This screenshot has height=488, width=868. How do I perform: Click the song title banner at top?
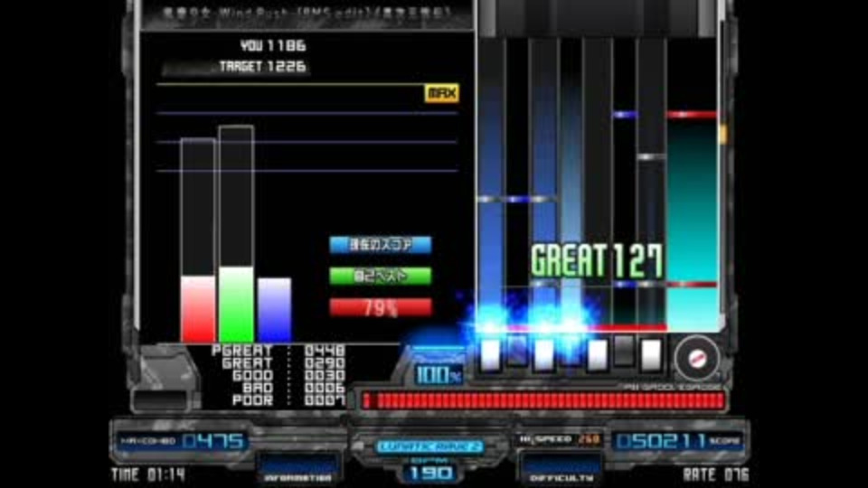pyautogui.click(x=307, y=13)
